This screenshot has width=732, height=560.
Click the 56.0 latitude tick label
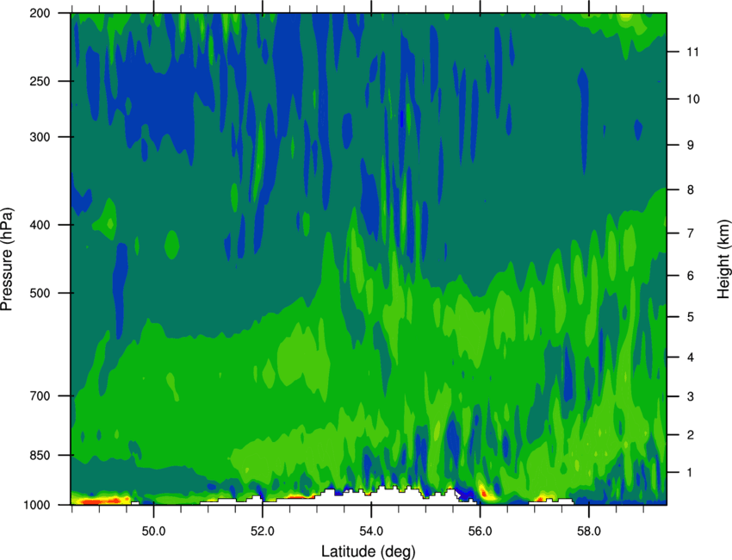point(481,532)
